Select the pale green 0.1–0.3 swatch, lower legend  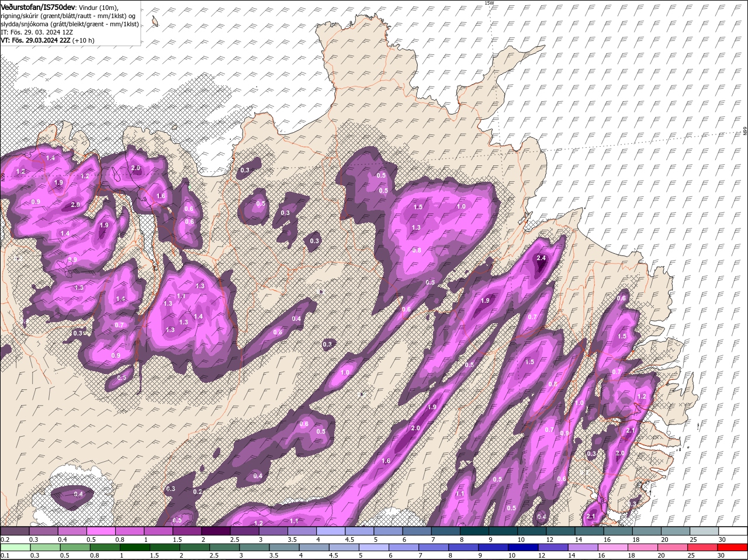(16, 547)
